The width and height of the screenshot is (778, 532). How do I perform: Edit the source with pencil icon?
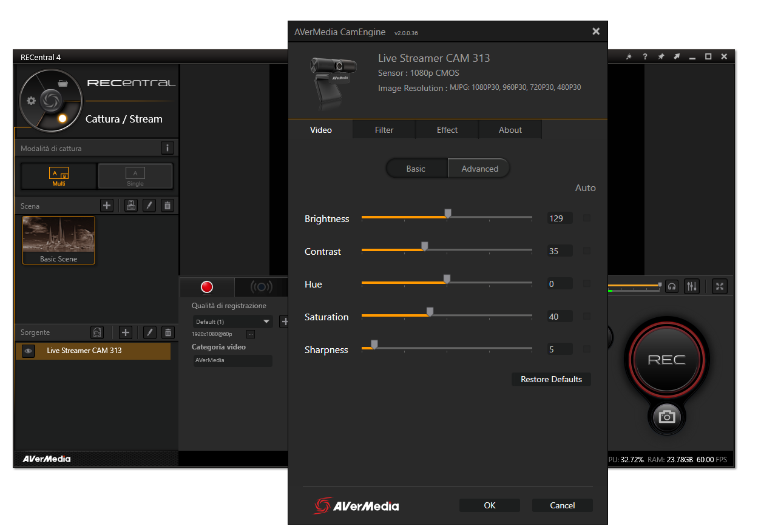coord(149,332)
